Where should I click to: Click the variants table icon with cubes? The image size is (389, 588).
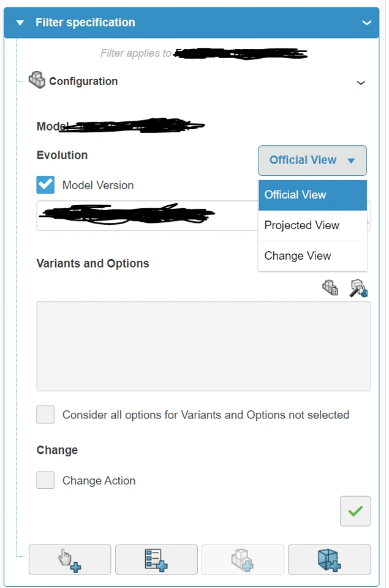330,288
